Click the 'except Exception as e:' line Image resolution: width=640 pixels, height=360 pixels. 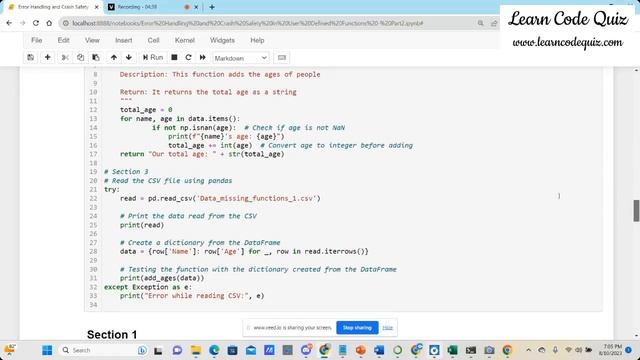[148, 287]
